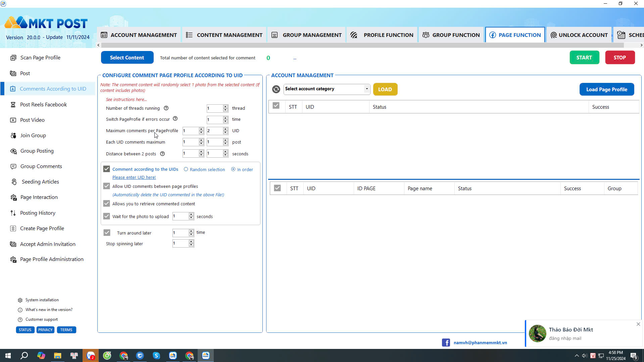Image resolution: width=644 pixels, height=362 pixels.
Task: Switch to the UNLOCK ACCOUNT tab
Action: click(579, 35)
